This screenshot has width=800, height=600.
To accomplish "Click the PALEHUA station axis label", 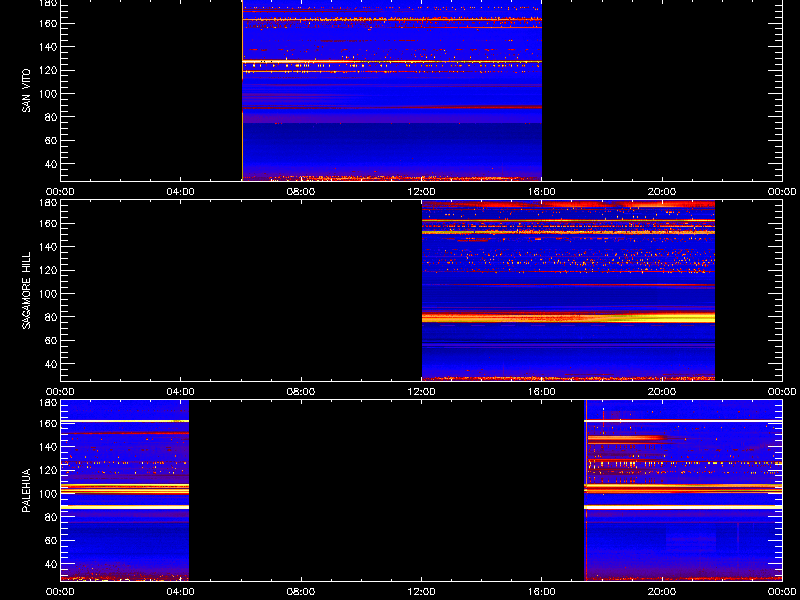I will [x=26, y=490].
